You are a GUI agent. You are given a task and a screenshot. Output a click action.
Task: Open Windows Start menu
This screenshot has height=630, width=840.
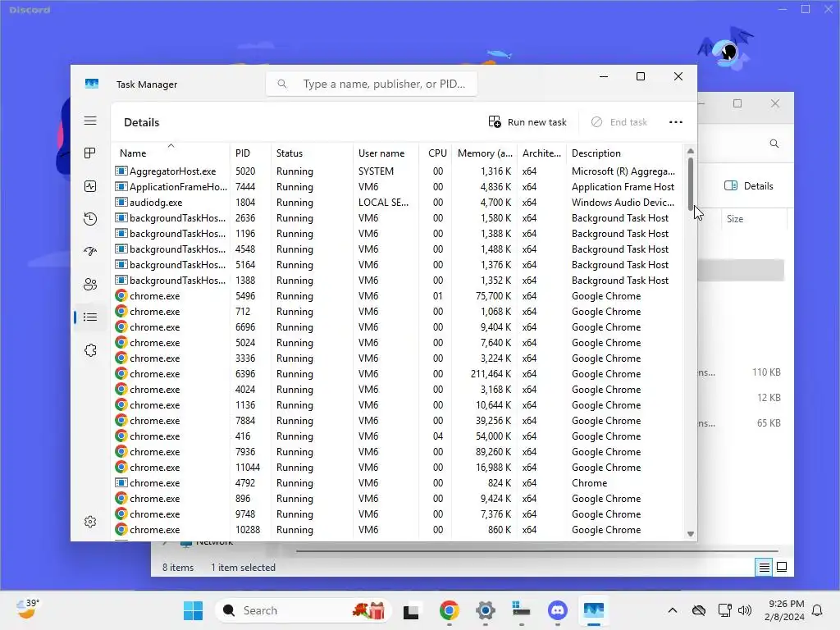point(193,610)
